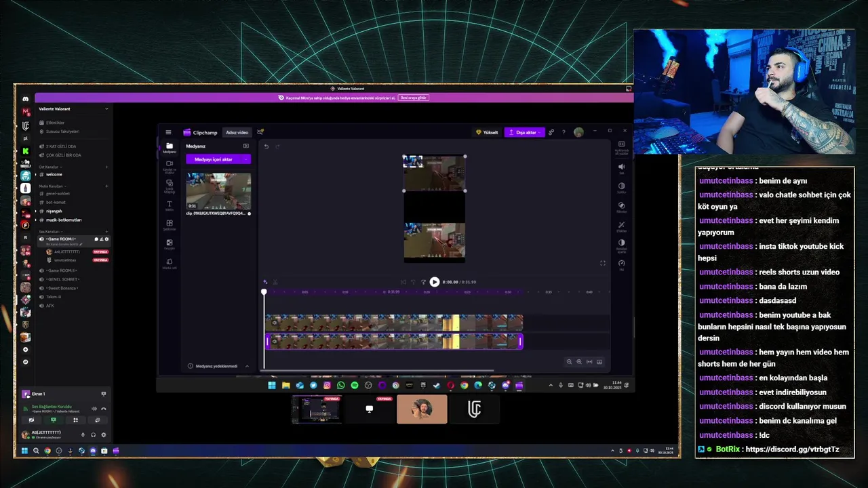
Task: Zoom out the timeline with minus magnifier
Action: [x=569, y=362]
